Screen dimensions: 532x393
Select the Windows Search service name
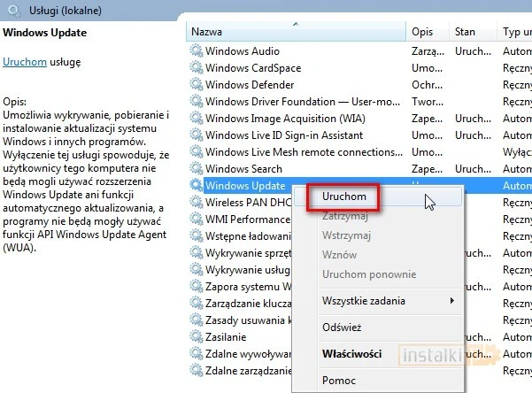tap(243, 169)
